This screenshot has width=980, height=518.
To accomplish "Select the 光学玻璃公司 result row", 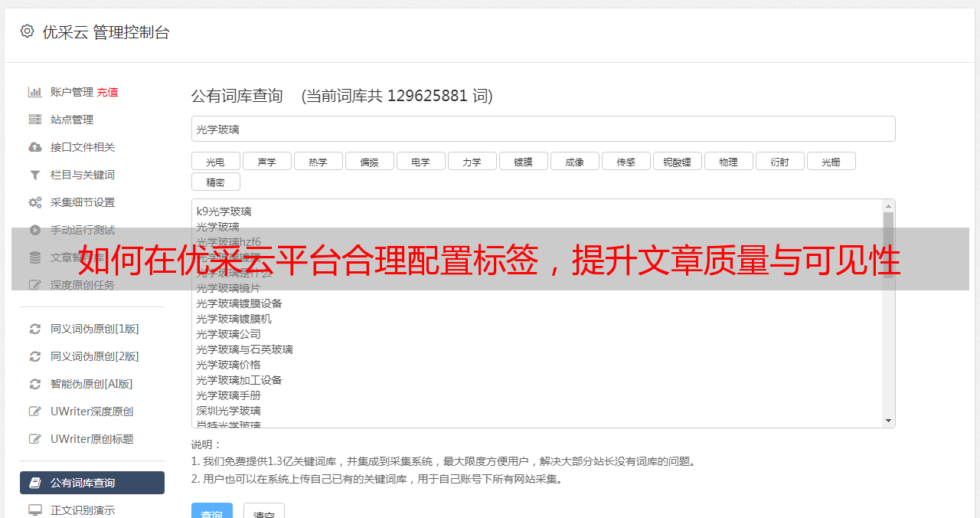I will click(537, 334).
